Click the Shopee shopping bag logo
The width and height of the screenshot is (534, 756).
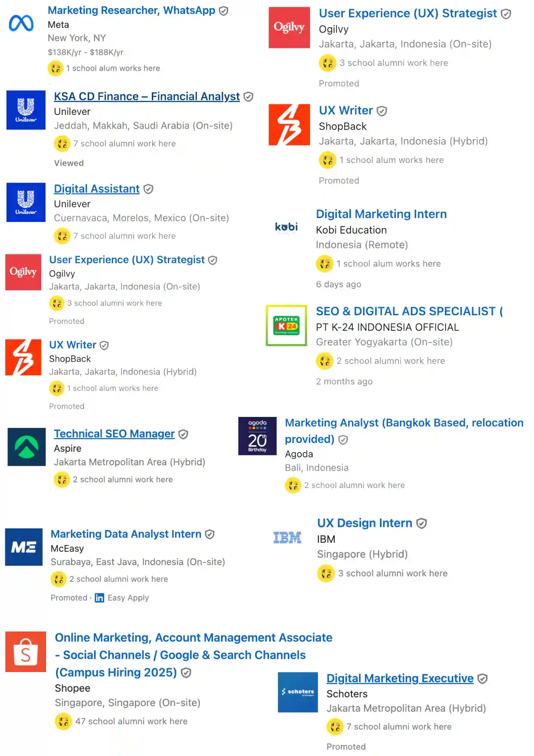[26, 652]
